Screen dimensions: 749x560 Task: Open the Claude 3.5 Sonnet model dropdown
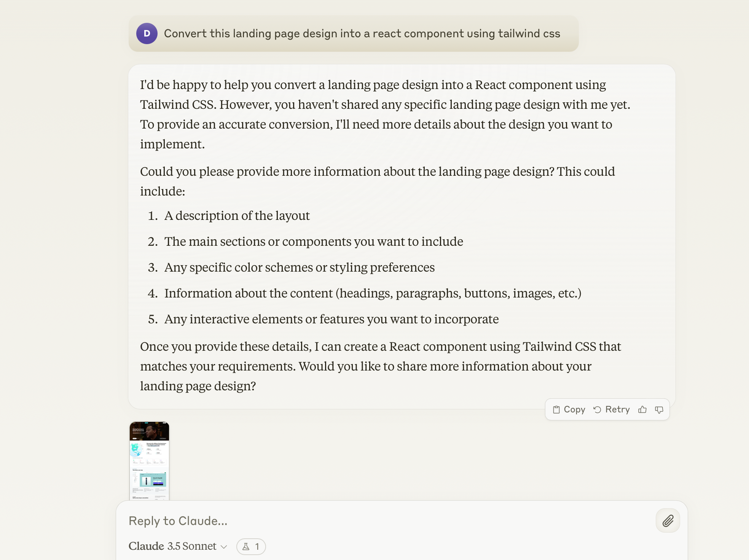coord(178,546)
